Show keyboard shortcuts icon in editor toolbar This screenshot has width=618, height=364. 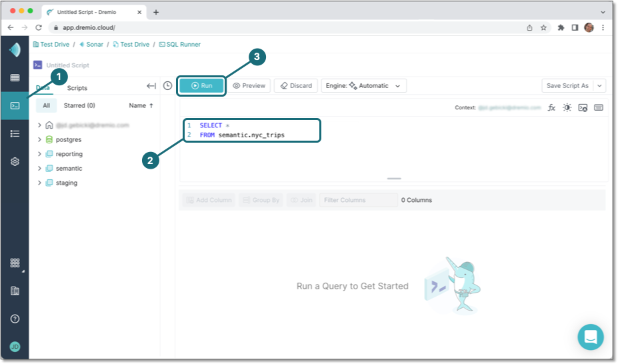coord(598,107)
